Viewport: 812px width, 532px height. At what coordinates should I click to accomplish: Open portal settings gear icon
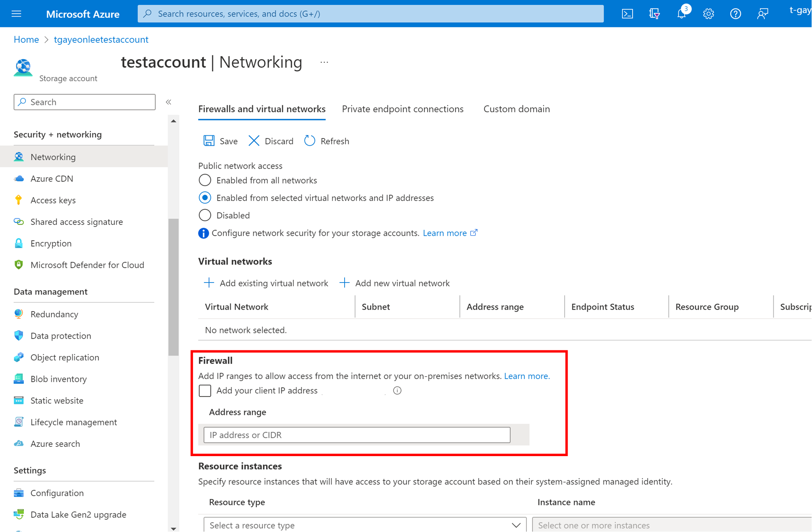tap(708, 14)
